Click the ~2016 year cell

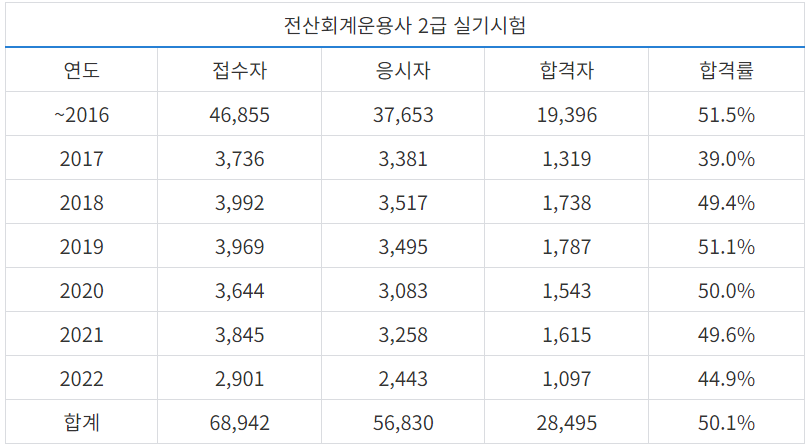point(81,114)
